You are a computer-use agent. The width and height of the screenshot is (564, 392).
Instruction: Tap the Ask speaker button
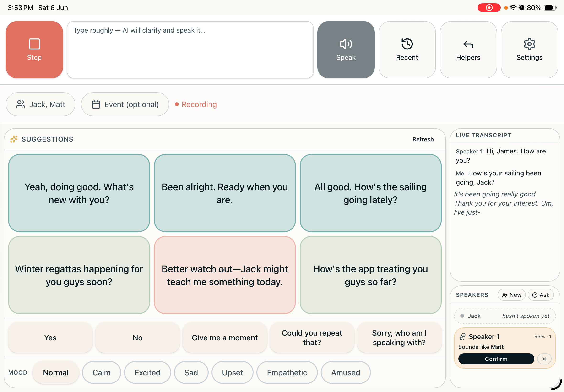(x=540, y=295)
